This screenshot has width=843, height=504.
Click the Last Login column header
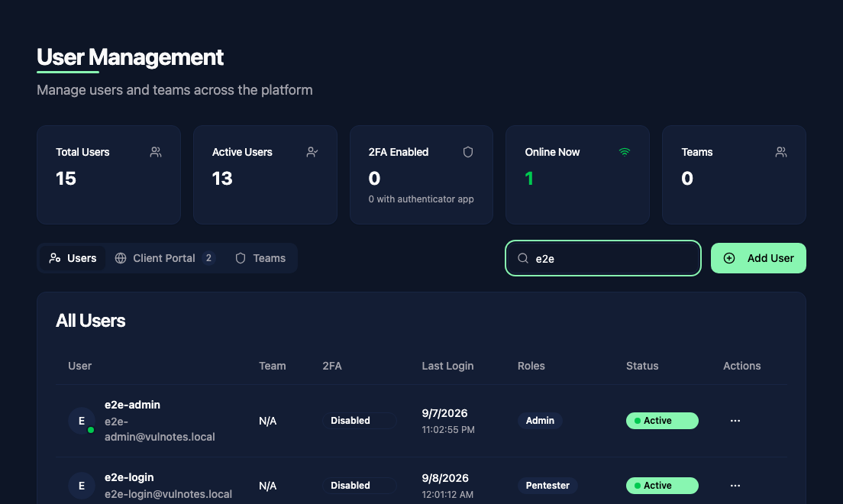(447, 366)
